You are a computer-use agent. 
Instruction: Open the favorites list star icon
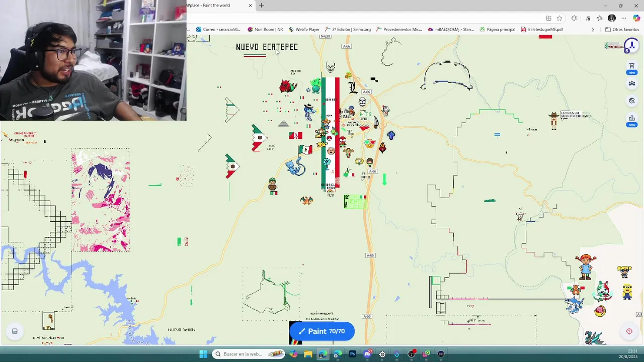600,18
